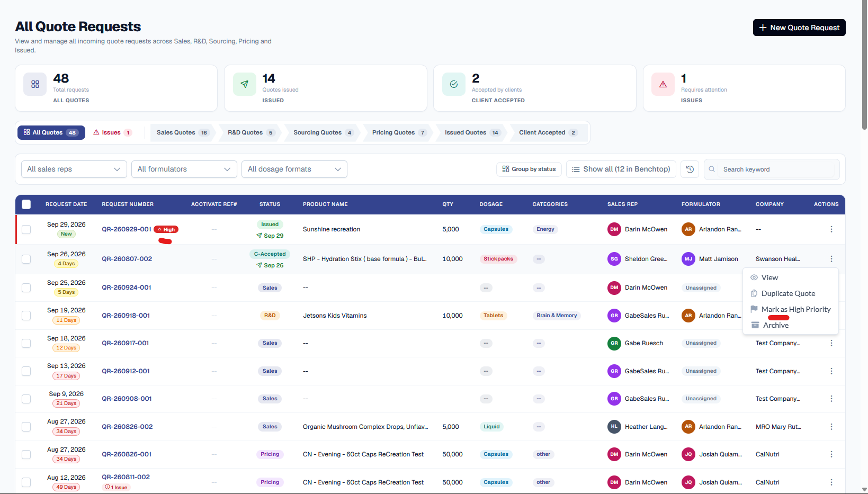Click the search magnifier icon
868x494 pixels.
pyautogui.click(x=712, y=169)
